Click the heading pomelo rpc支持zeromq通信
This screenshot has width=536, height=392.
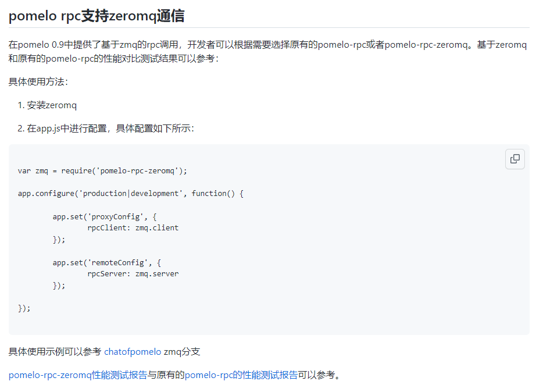pos(97,16)
